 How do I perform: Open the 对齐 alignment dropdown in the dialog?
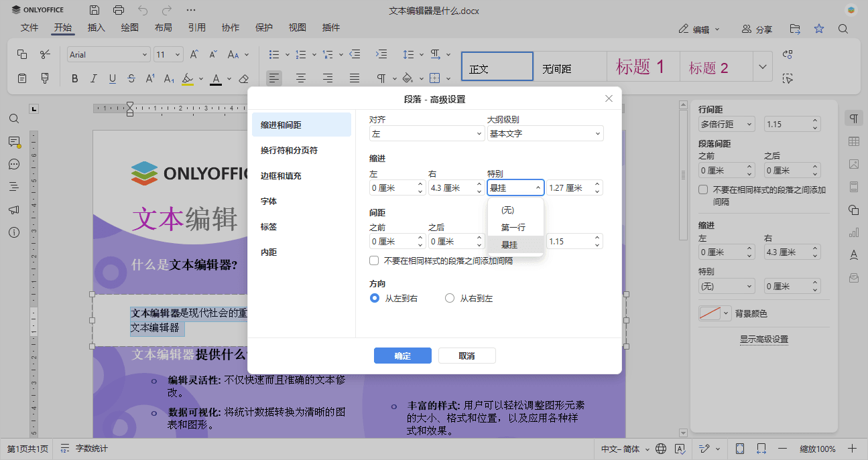coord(426,133)
